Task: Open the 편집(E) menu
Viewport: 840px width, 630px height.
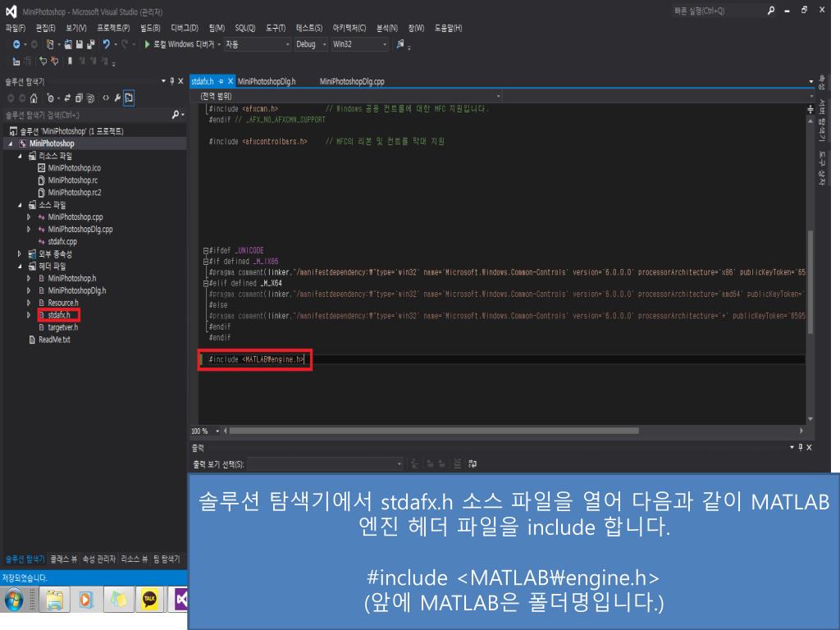Action: point(46,28)
